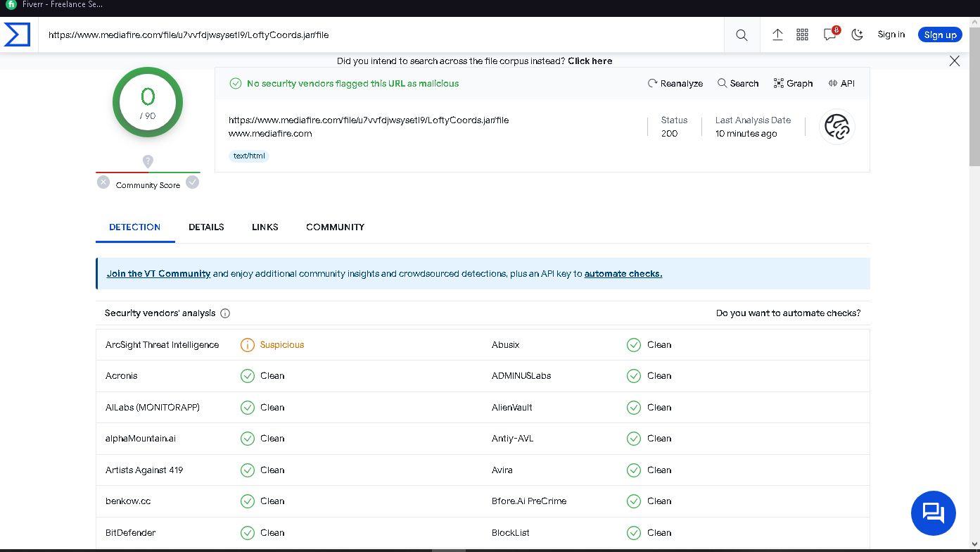Click 'Do you want to automate checks?'

(x=789, y=313)
